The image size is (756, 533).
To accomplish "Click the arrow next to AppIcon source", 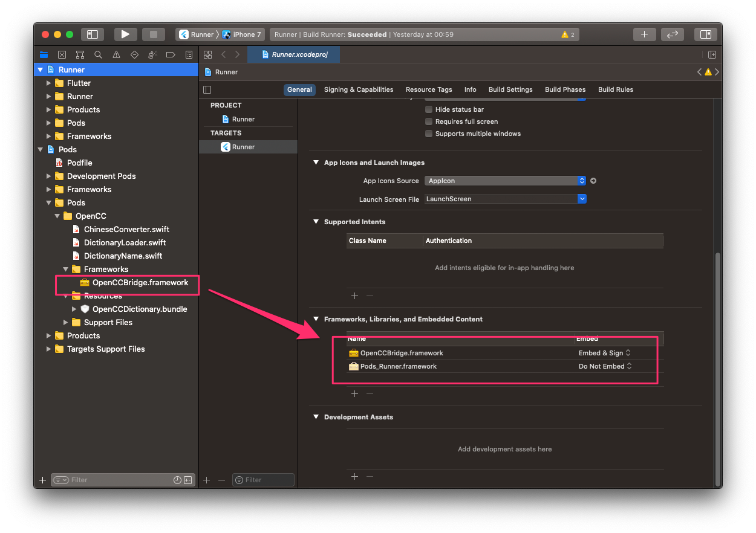I will click(x=593, y=181).
